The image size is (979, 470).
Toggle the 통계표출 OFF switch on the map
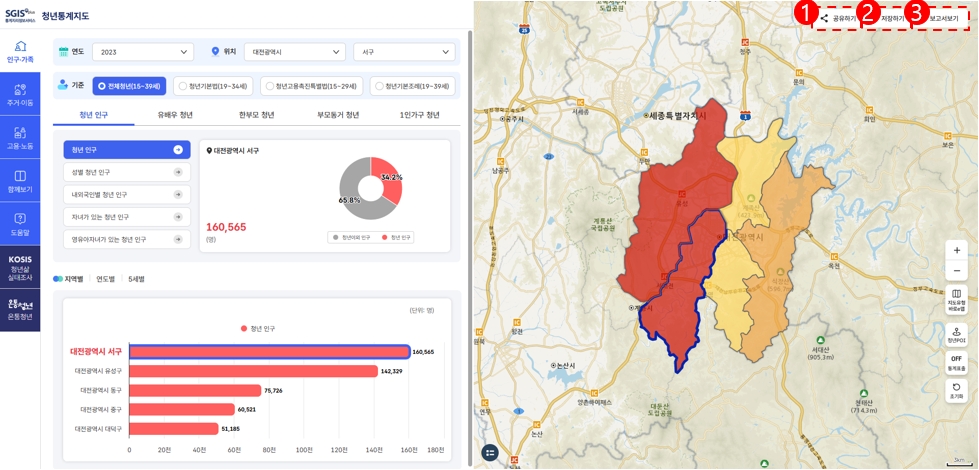956,361
